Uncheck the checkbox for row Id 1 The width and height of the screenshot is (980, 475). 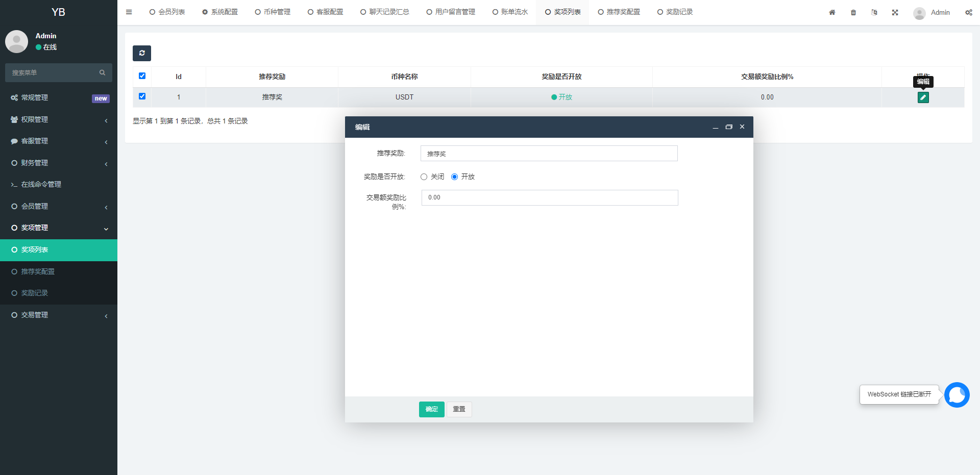(142, 96)
